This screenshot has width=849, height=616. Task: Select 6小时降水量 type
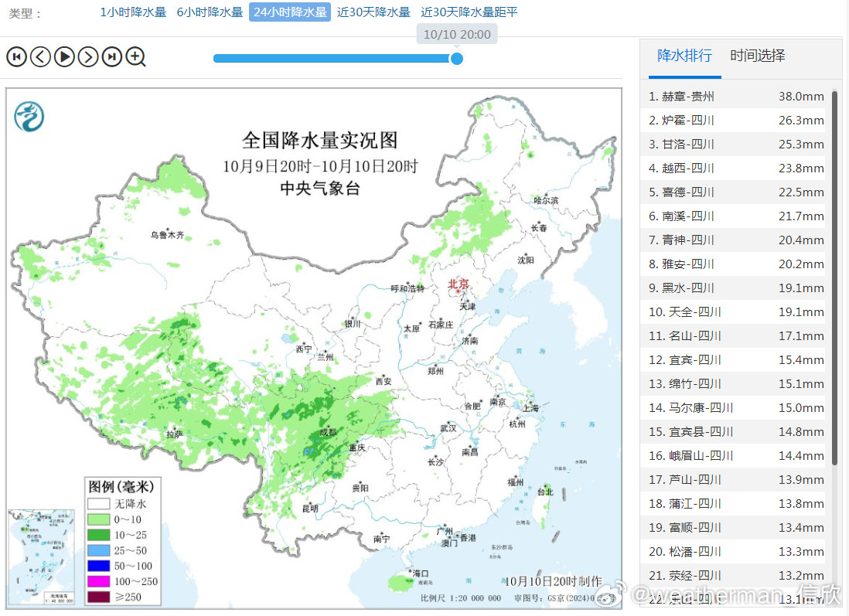tap(210, 12)
